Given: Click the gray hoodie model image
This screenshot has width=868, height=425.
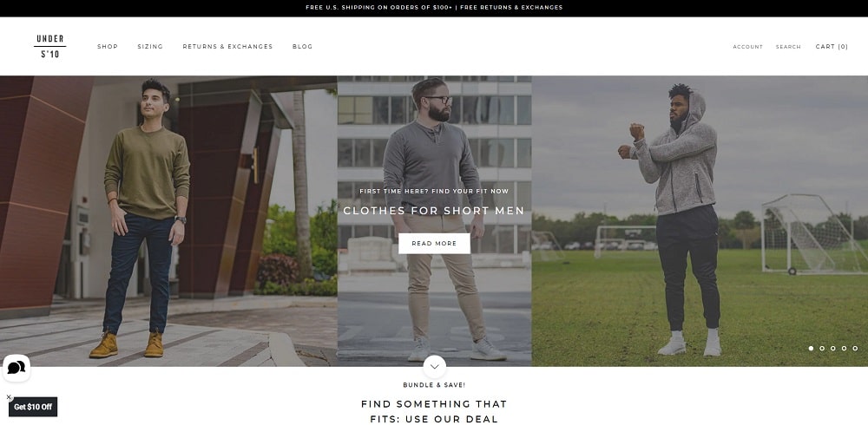Looking at the screenshot, I should point(700,221).
